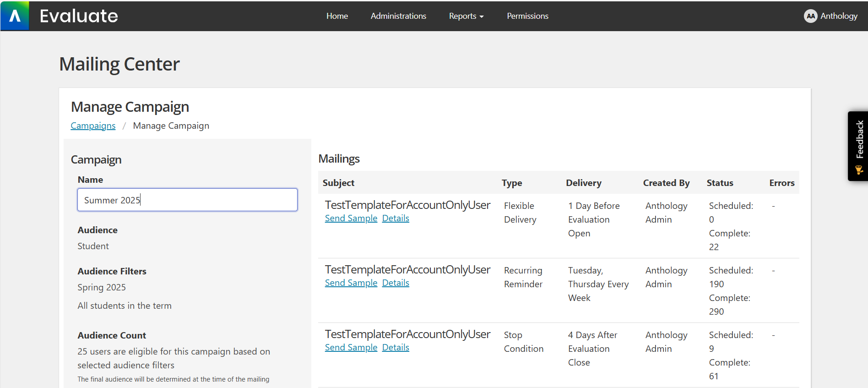
Task: Go to Home in navigation bar
Action: [x=337, y=16]
